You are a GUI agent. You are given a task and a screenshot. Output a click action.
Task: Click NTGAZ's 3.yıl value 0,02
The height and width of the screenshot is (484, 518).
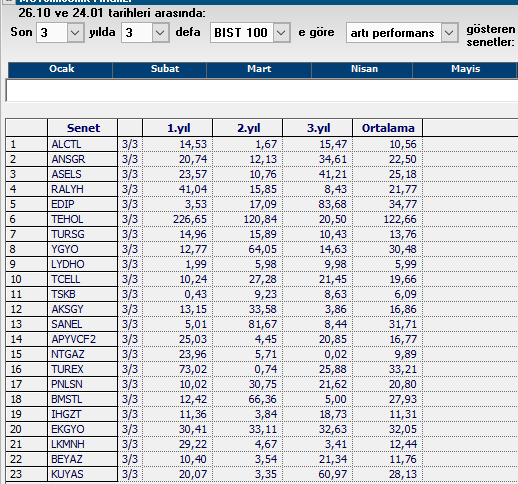point(336,354)
